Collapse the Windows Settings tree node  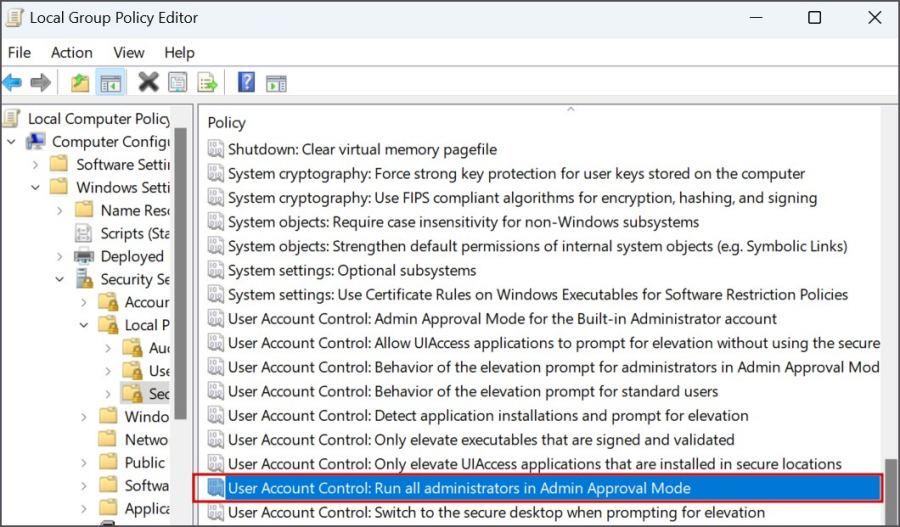click(36, 187)
